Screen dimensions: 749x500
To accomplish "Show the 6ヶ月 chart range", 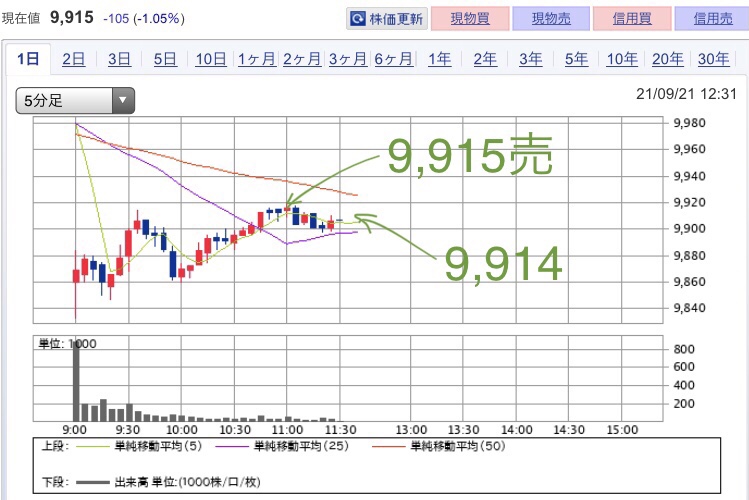I will click(x=393, y=59).
